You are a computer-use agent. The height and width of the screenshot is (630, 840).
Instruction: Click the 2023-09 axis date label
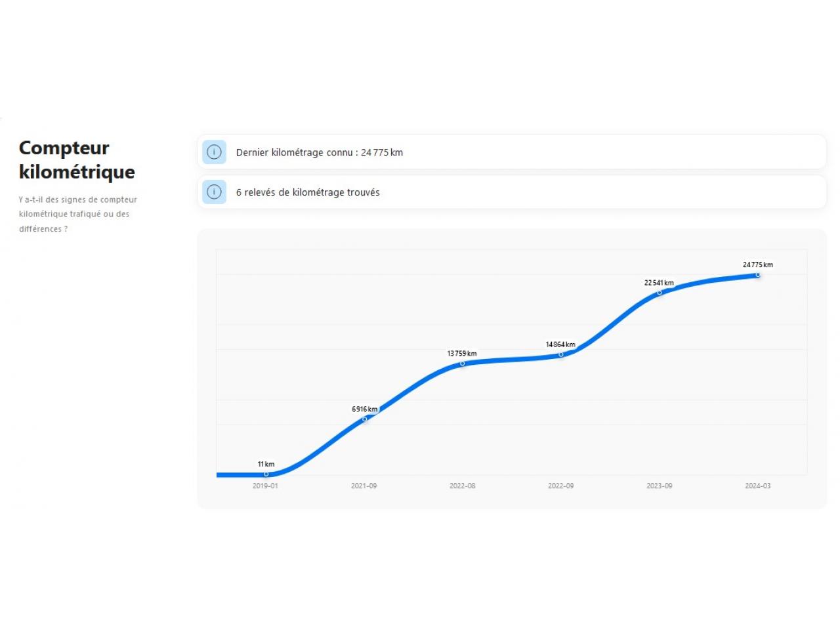point(659,486)
